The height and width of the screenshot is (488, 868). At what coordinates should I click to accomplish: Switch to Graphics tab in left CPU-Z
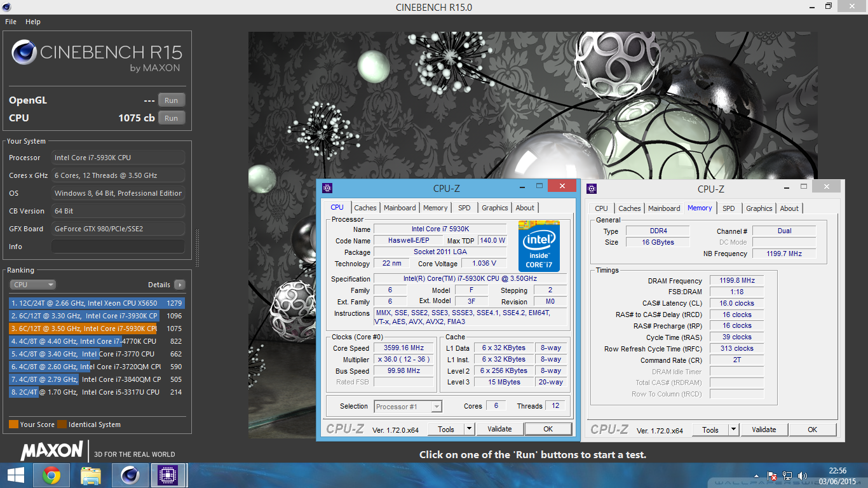click(x=494, y=208)
